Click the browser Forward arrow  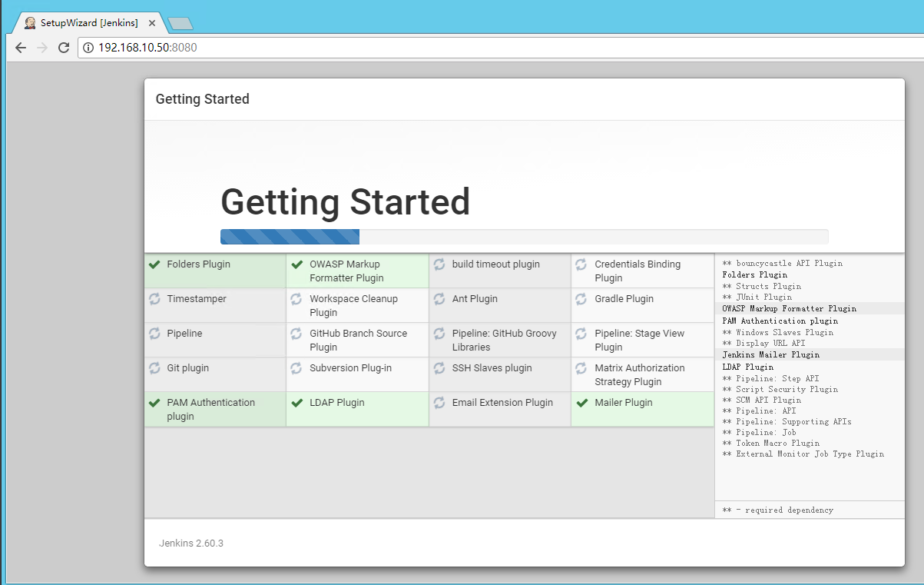click(x=42, y=48)
